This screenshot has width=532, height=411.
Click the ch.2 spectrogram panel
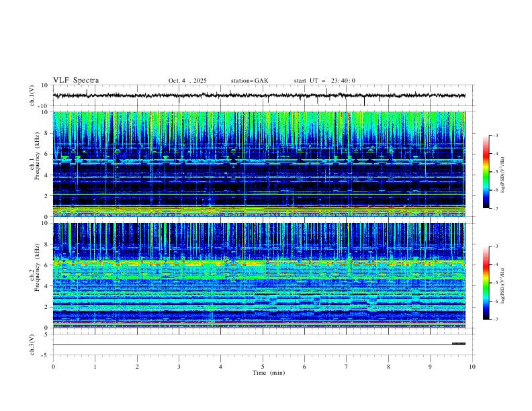tap(259, 275)
